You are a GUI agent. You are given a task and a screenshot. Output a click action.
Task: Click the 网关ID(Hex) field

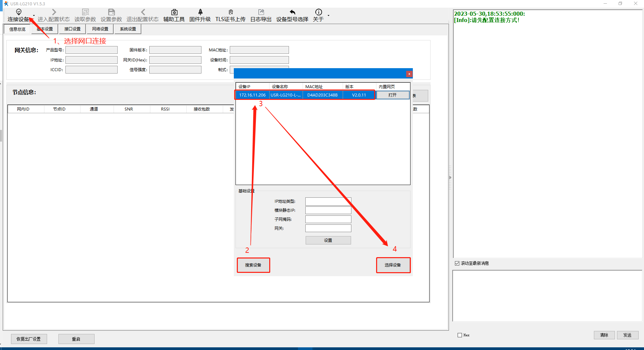pos(175,60)
